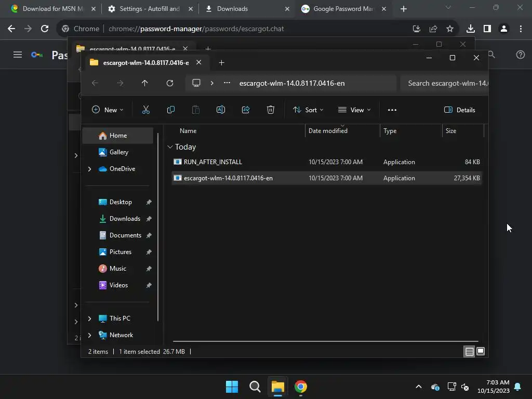Open Chrome three-dot menu

521,29
